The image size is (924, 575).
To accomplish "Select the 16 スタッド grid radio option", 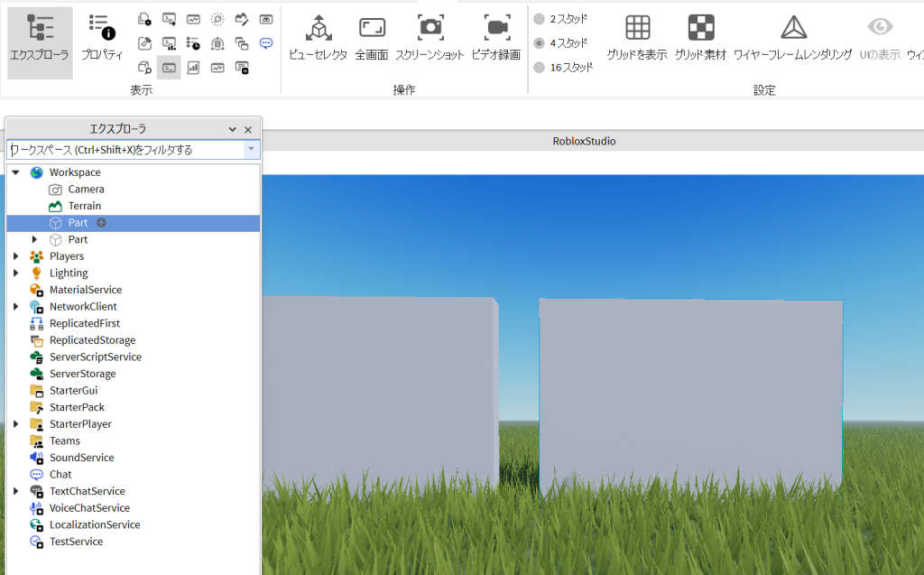I will click(540, 68).
